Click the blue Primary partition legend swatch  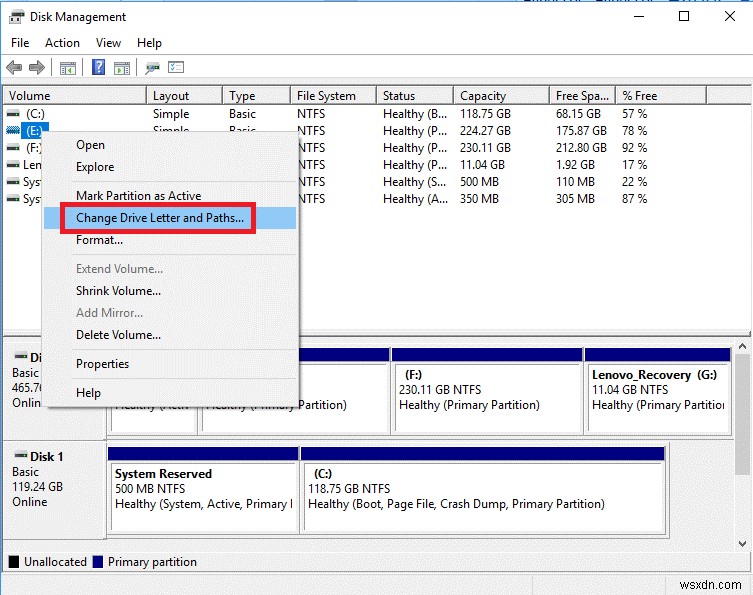point(97,562)
